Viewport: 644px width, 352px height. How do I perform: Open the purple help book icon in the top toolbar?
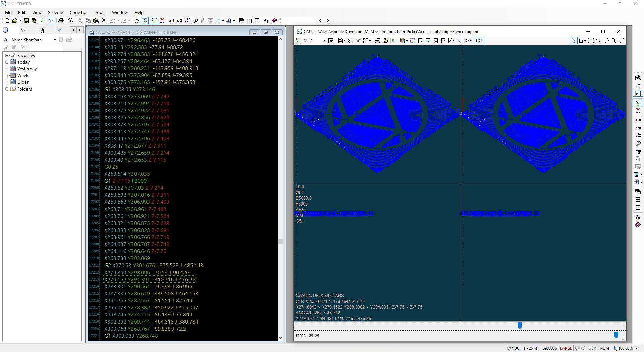[274, 21]
